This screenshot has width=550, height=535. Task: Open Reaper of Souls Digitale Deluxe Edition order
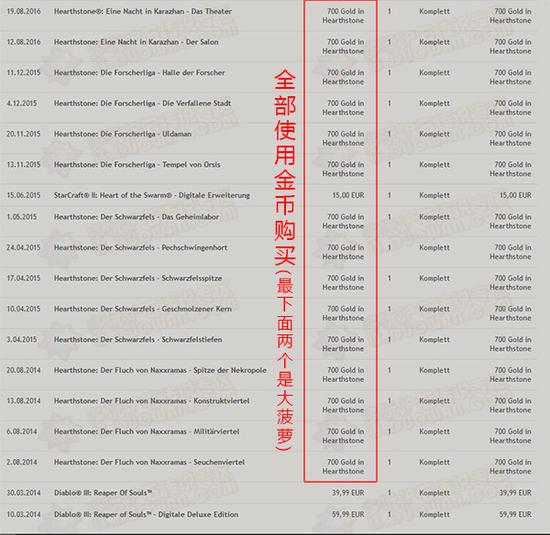click(146, 514)
